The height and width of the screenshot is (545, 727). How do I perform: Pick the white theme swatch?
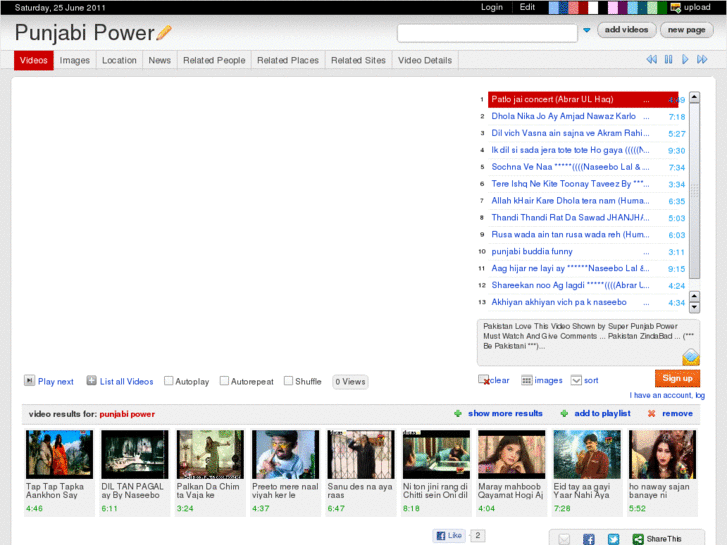[x=593, y=7]
